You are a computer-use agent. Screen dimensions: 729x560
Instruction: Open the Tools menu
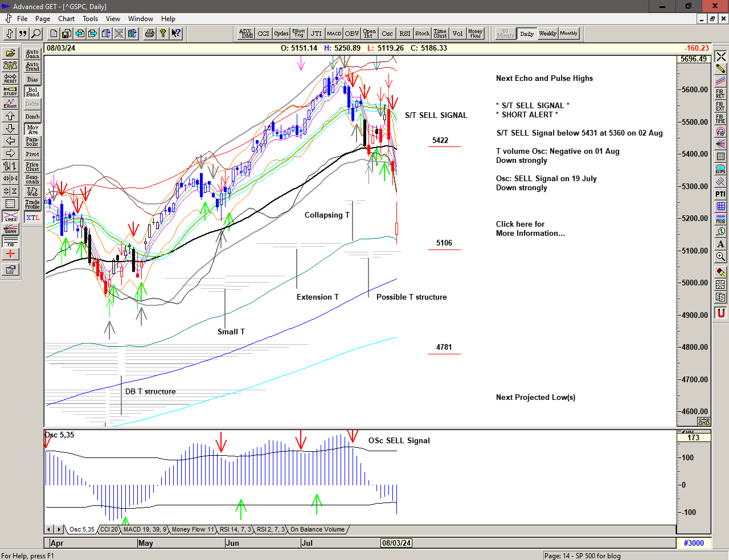[x=90, y=19]
